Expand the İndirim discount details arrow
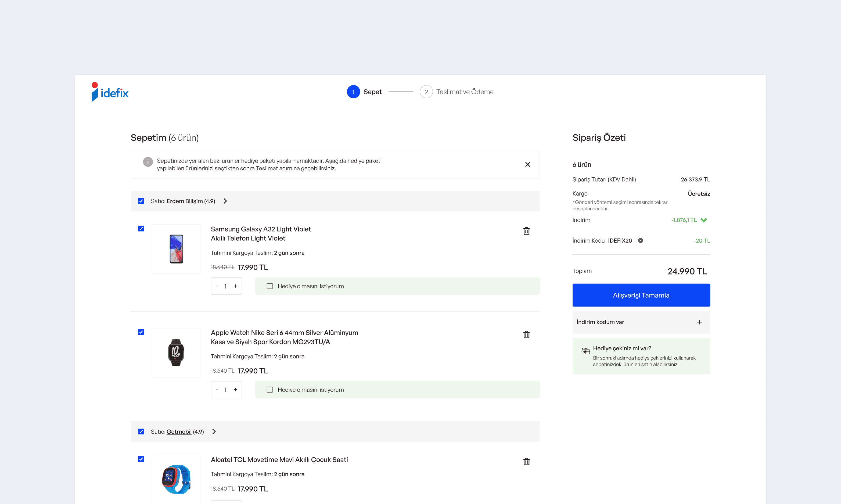 coord(704,220)
